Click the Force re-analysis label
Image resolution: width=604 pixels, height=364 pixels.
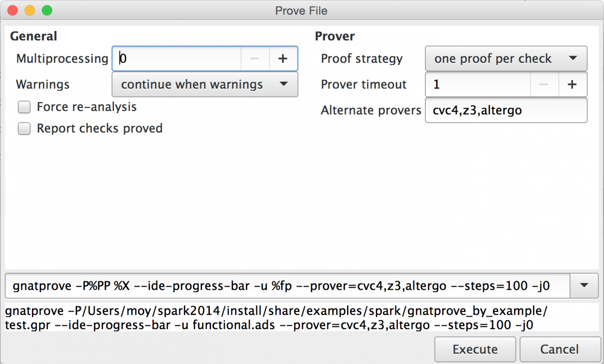tap(87, 107)
